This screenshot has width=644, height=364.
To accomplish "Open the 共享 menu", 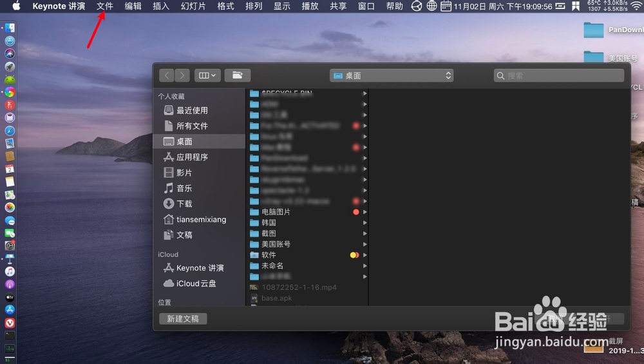I will tap(338, 6).
